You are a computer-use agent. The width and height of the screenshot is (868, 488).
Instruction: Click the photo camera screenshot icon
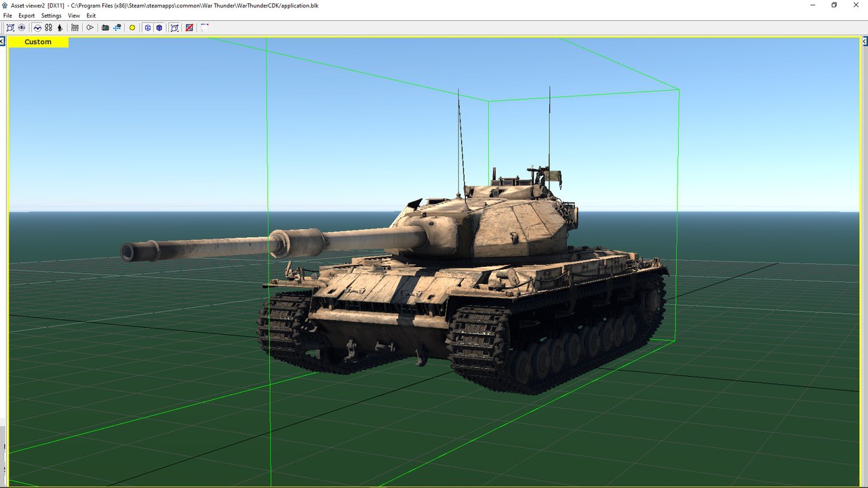pyautogui.click(x=105, y=28)
